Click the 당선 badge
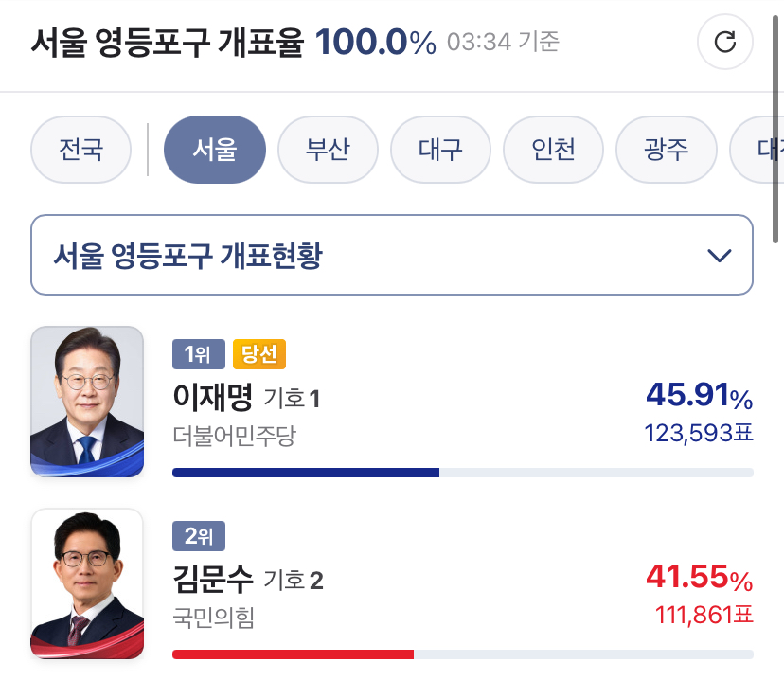 pyautogui.click(x=258, y=354)
